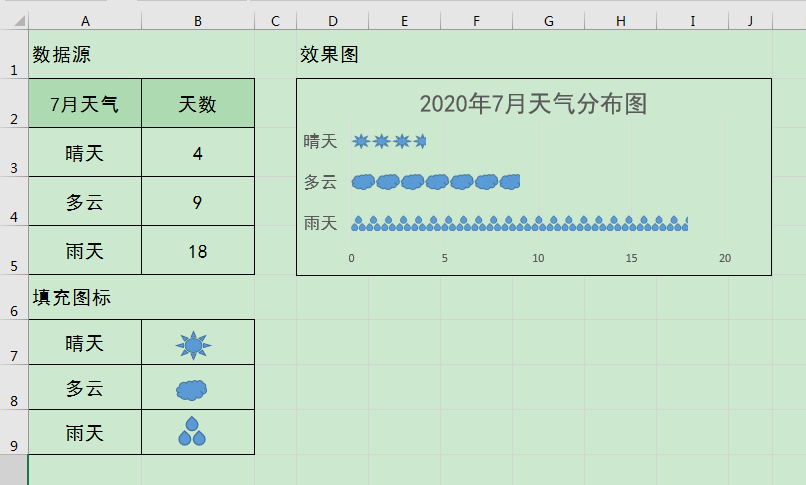The image size is (806, 485).
Task: Select row 5 header
Action: tap(14, 250)
